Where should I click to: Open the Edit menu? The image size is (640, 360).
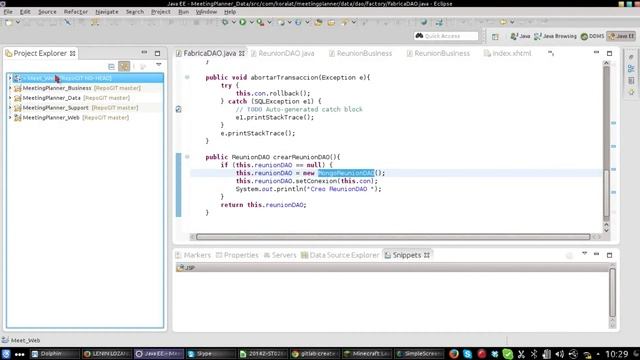pos(25,12)
